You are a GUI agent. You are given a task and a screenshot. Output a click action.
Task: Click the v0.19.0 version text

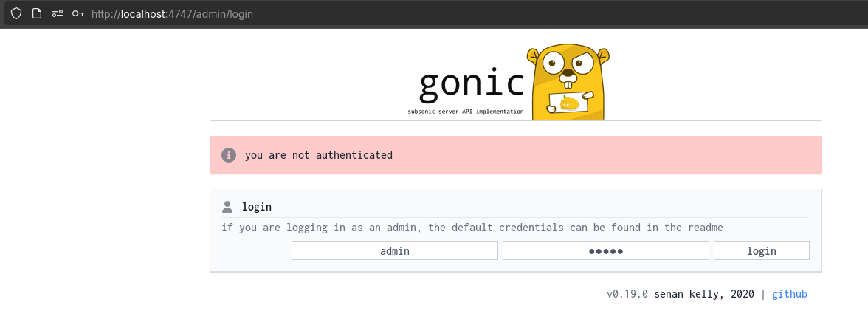[627, 294]
